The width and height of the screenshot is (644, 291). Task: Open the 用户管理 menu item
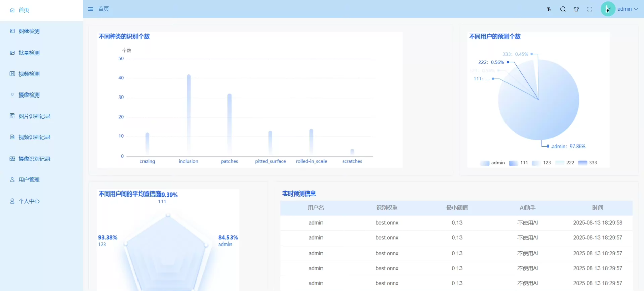click(41, 180)
